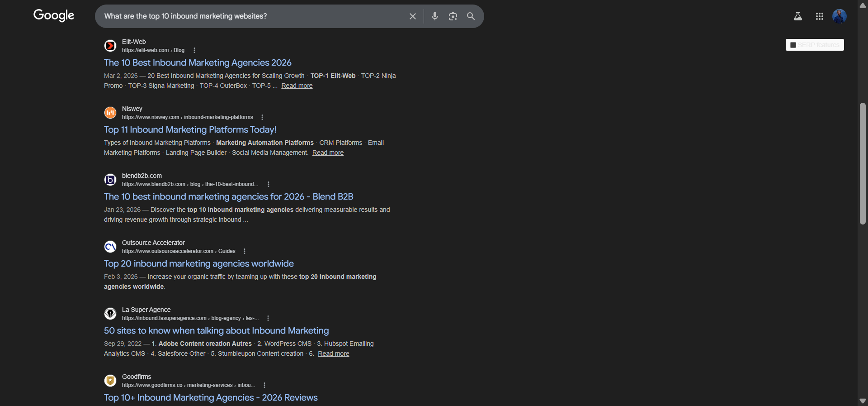
Task: Open 'Top 10+ Inbound Marketing Agencies - 2026 Reviews'
Action: click(211, 397)
